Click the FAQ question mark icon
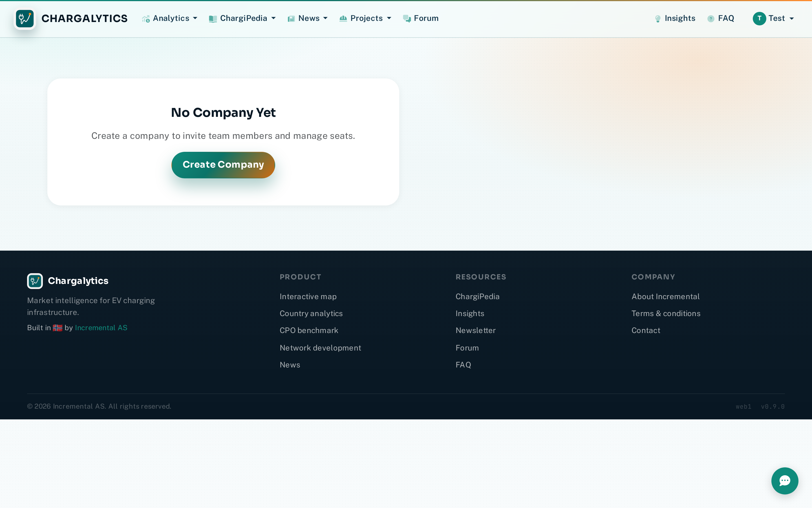812x508 pixels. click(711, 19)
